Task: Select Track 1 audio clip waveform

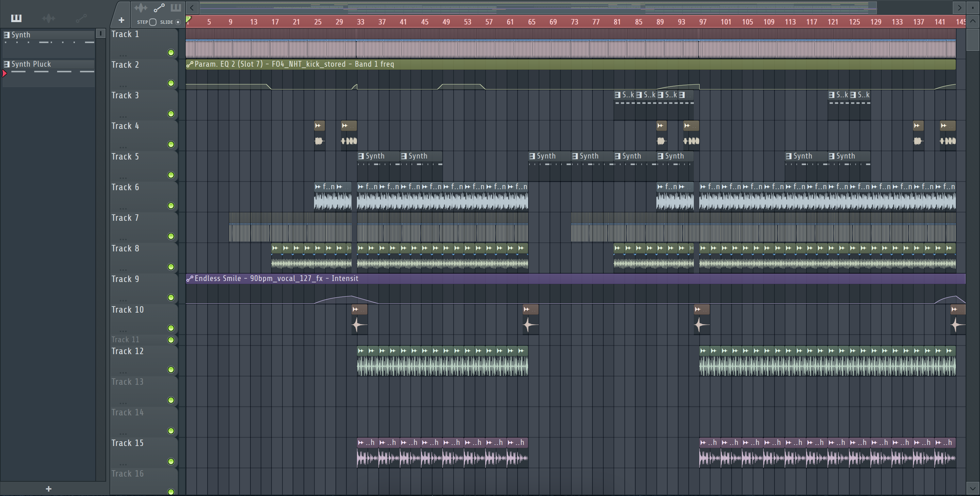Action: (571, 49)
